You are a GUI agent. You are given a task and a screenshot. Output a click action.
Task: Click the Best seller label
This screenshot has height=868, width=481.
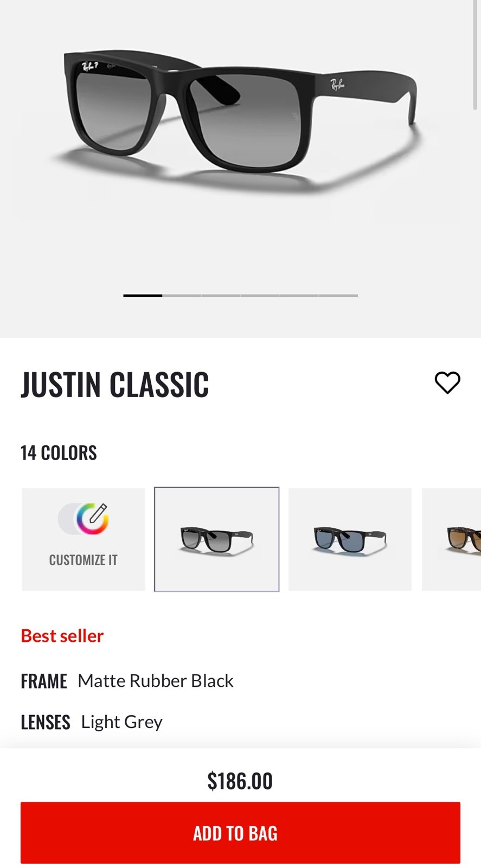(x=62, y=635)
